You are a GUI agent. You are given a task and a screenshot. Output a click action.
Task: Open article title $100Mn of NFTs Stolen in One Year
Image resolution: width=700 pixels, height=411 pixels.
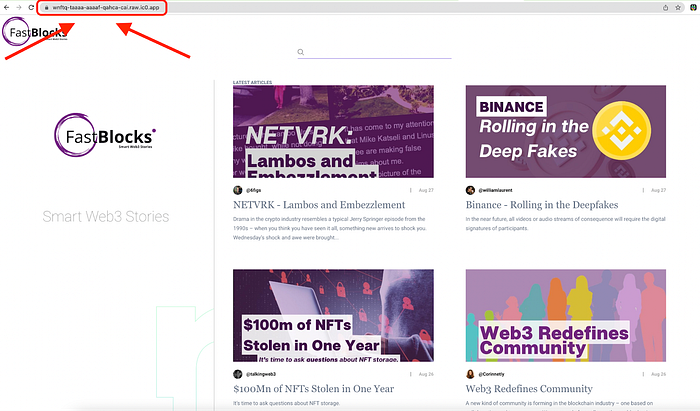pyautogui.click(x=313, y=389)
